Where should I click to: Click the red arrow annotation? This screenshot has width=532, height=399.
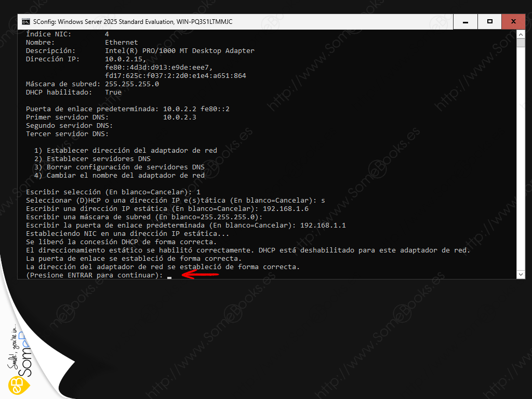point(199,275)
